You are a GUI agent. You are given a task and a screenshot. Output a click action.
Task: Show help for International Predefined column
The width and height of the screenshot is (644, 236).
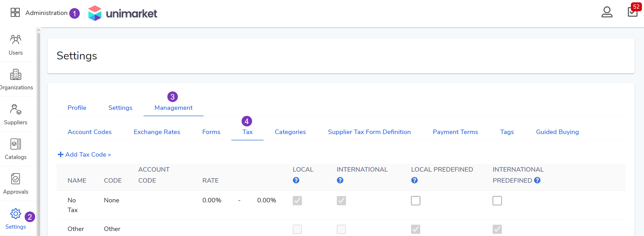pos(537,180)
